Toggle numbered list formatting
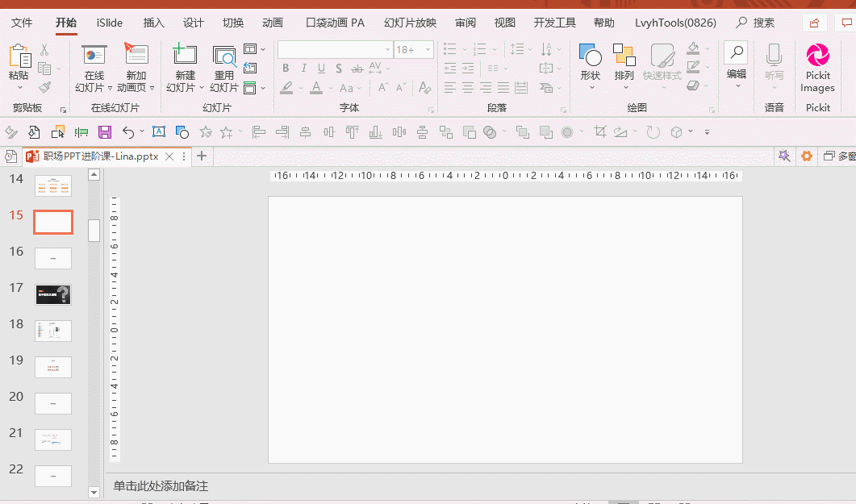The height and width of the screenshot is (504, 856). click(x=480, y=49)
